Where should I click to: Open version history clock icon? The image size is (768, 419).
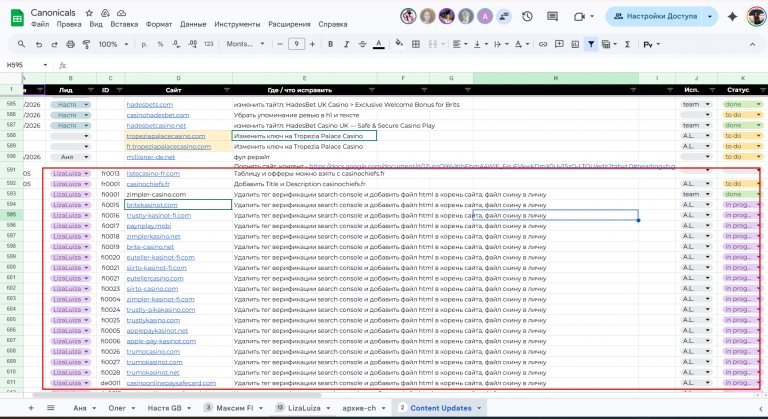point(527,16)
